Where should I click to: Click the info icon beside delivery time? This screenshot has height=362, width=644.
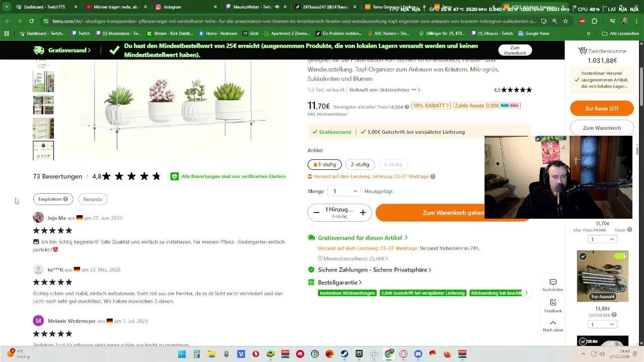coord(433,176)
